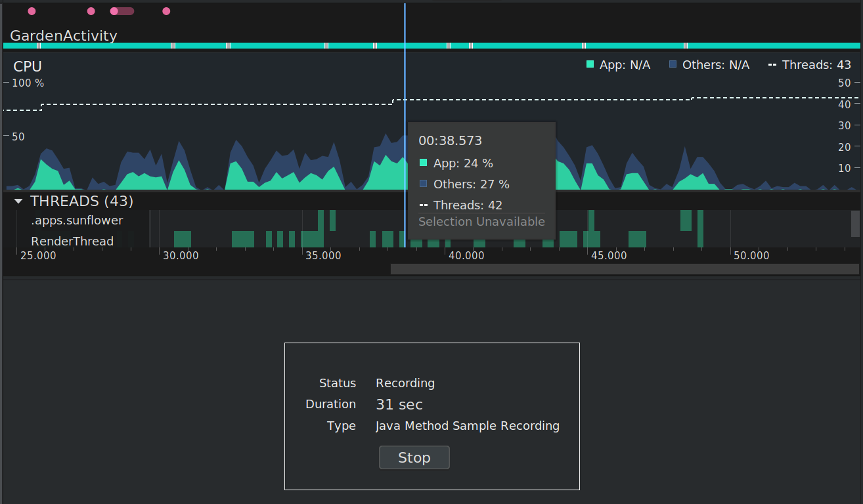Click the teal App swatch inside the tooltip
Screen dimensions: 863x504
coord(424,163)
